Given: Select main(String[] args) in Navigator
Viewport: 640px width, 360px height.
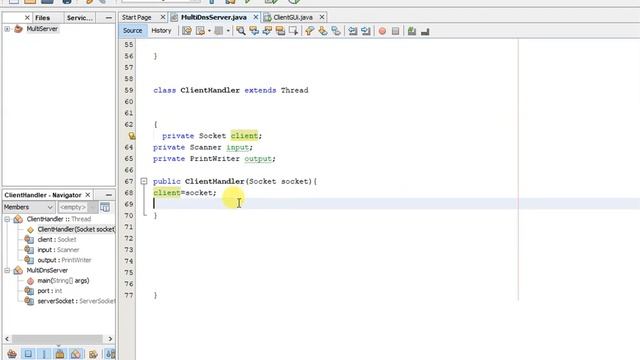Looking at the screenshot, I should point(63,280).
